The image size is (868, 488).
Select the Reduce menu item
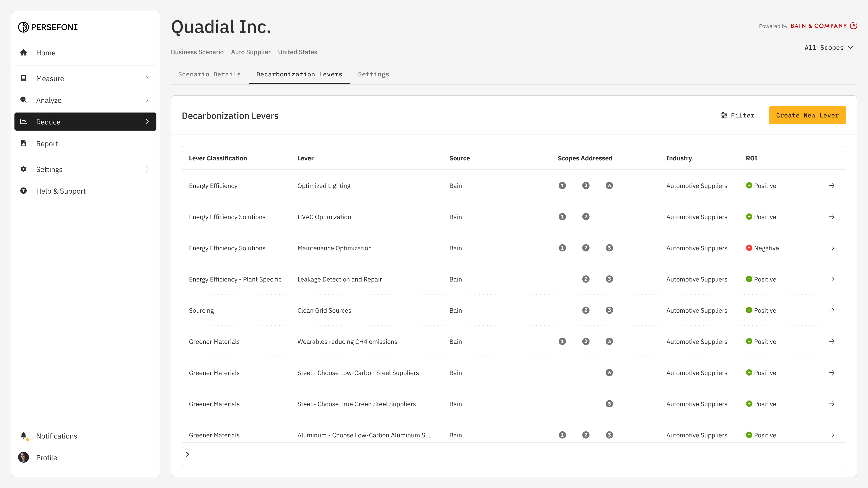pos(85,122)
